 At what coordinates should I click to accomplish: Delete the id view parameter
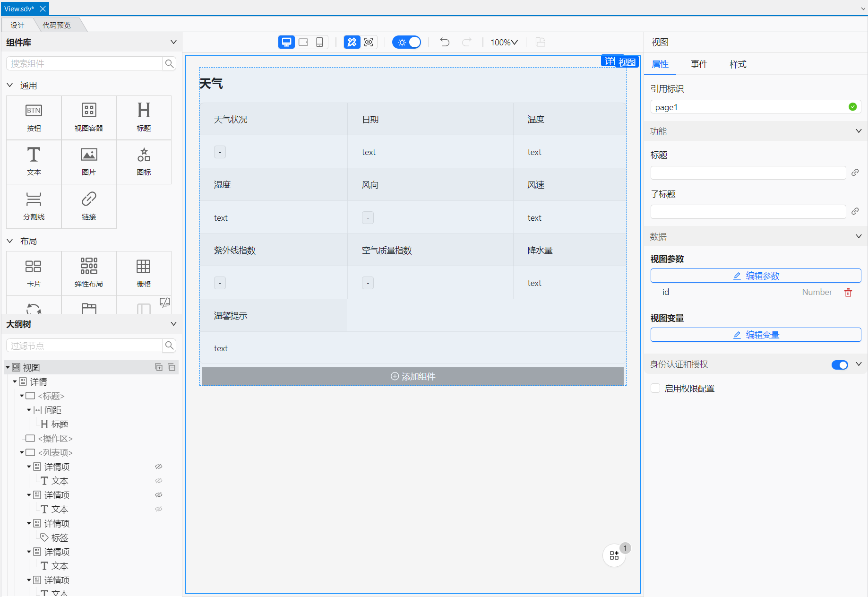[x=848, y=293]
